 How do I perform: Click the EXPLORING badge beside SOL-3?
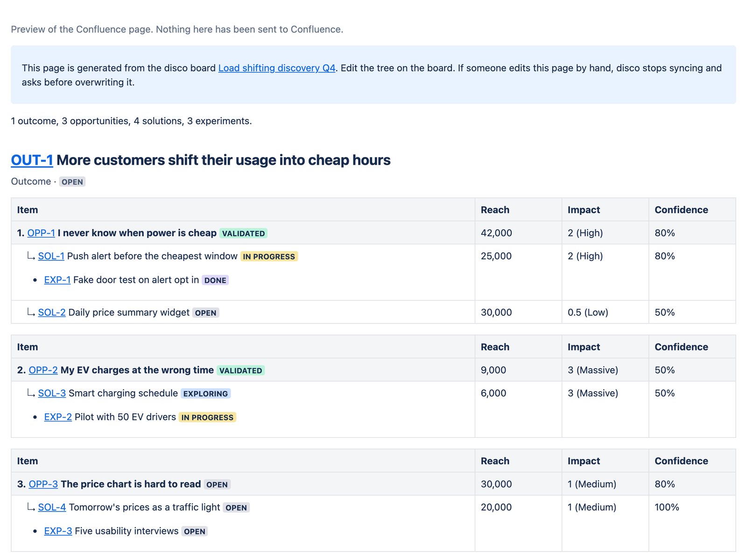pos(205,394)
